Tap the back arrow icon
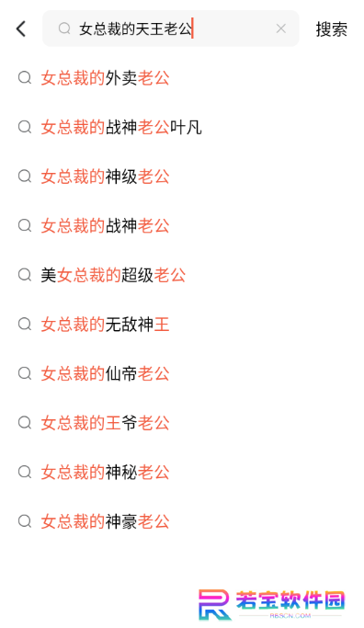This screenshot has width=364, height=628. click(x=21, y=29)
